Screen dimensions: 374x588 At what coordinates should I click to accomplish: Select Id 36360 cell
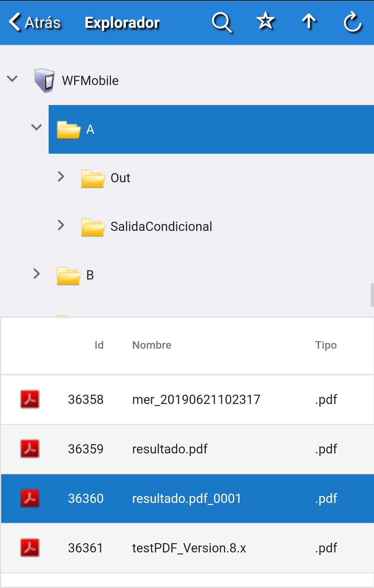[86, 499]
